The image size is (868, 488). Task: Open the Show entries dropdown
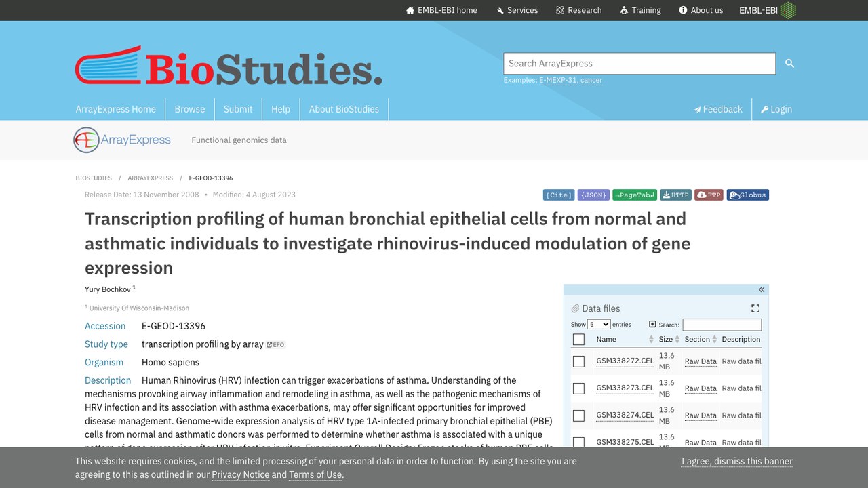coord(599,325)
